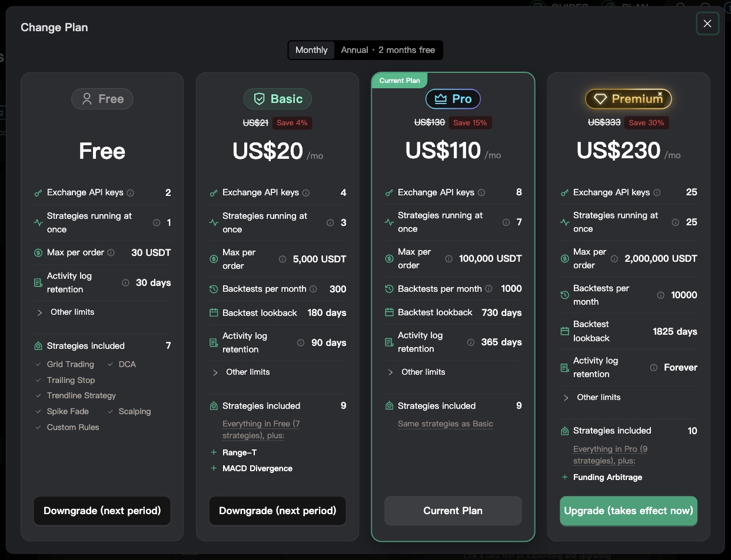The height and width of the screenshot is (560, 731).
Task: Click info icon for Basic plan Activity log retention
Action: [x=301, y=343]
